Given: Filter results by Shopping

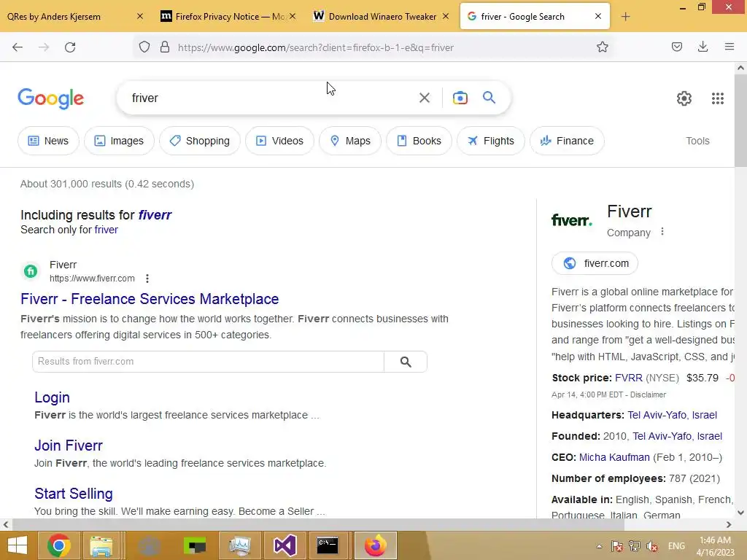Looking at the screenshot, I should [200, 141].
